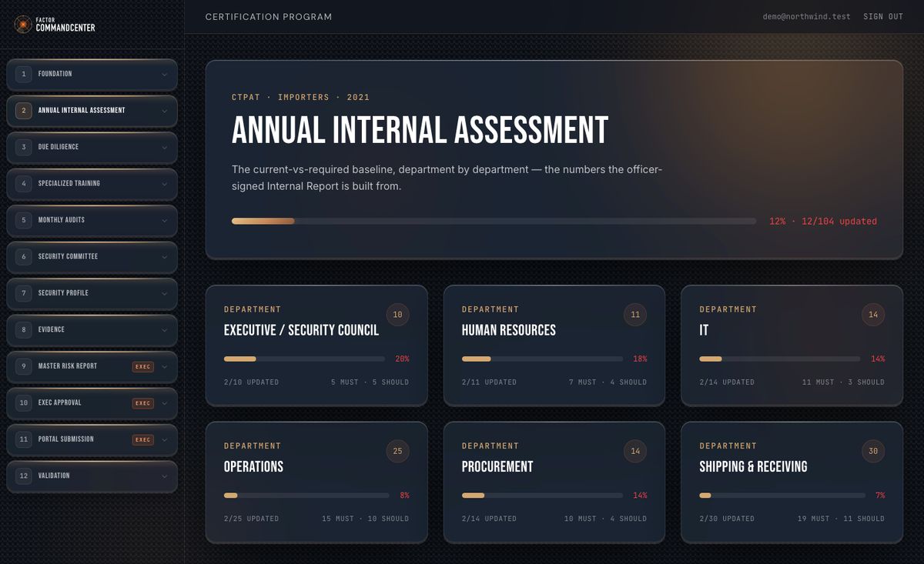Click step number 9 badge for Master Risk Report
924x564 pixels.
pos(24,366)
